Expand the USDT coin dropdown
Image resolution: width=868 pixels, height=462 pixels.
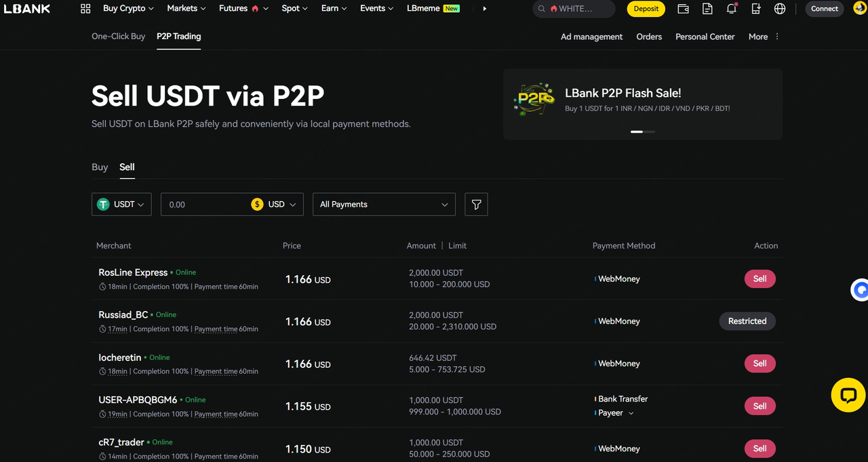point(121,205)
